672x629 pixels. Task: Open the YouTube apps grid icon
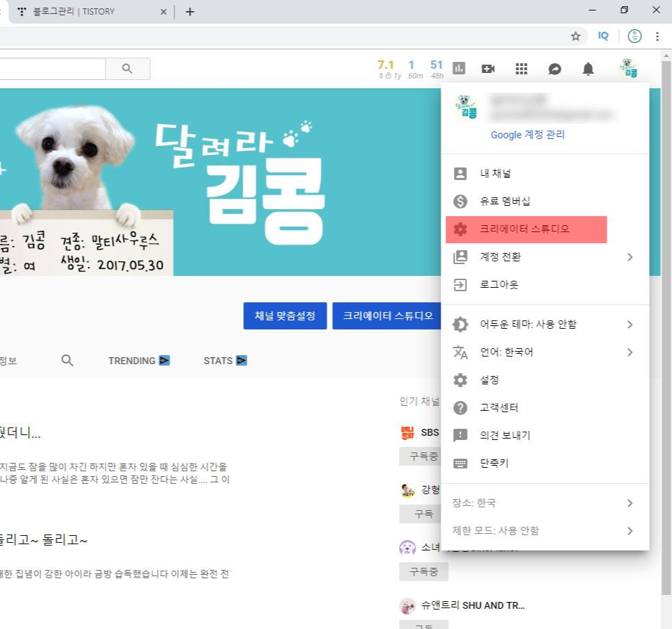(521, 69)
